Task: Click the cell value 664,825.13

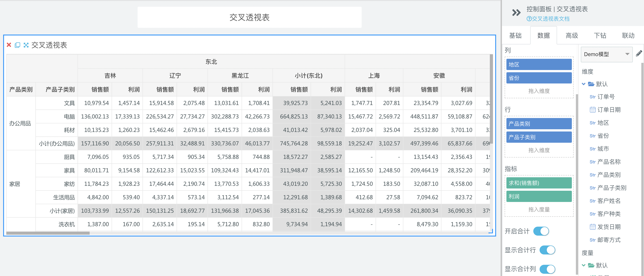Action: [x=292, y=116]
